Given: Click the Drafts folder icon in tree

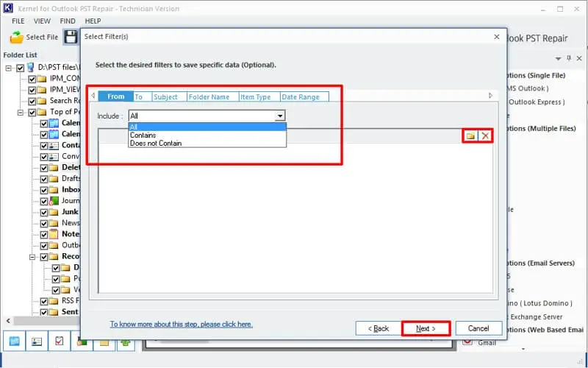Looking at the screenshot, I should pos(54,178).
